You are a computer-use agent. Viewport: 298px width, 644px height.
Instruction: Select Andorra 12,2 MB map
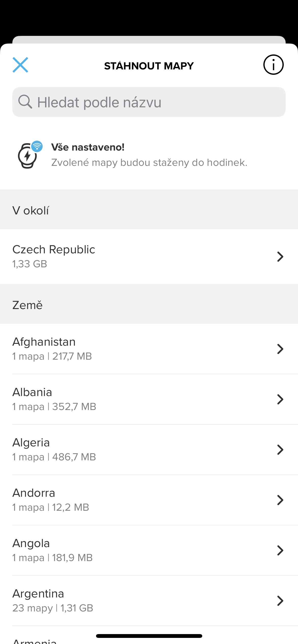tap(102, 500)
